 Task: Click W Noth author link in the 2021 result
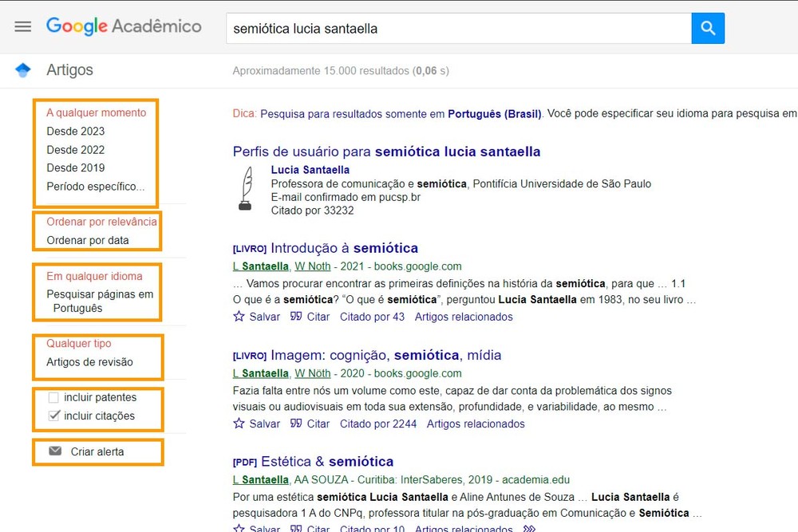(313, 266)
